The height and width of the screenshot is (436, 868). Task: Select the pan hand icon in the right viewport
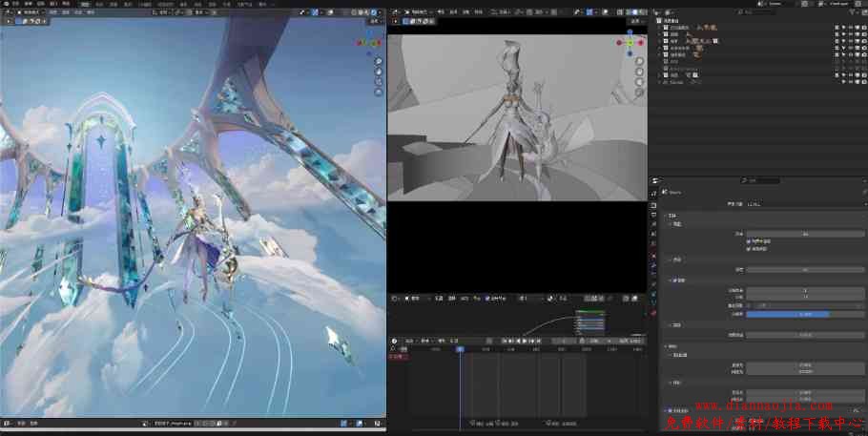637,70
